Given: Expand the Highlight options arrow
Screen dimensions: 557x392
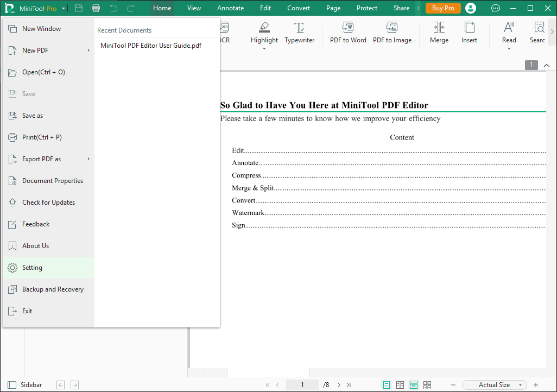Looking at the screenshot, I should [264, 49].
